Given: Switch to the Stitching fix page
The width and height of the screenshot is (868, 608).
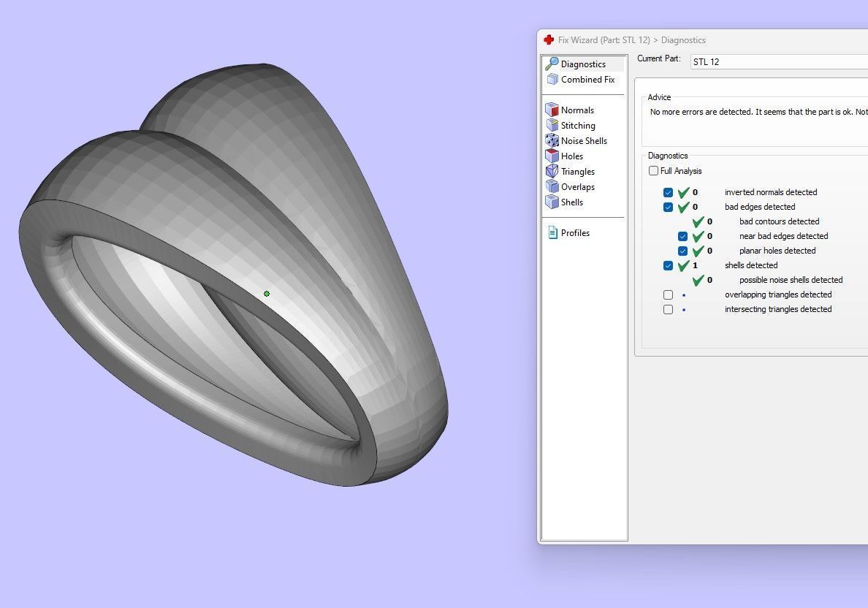Looking at the screenshot, I should pyautogui.click(x=578, y=126).
